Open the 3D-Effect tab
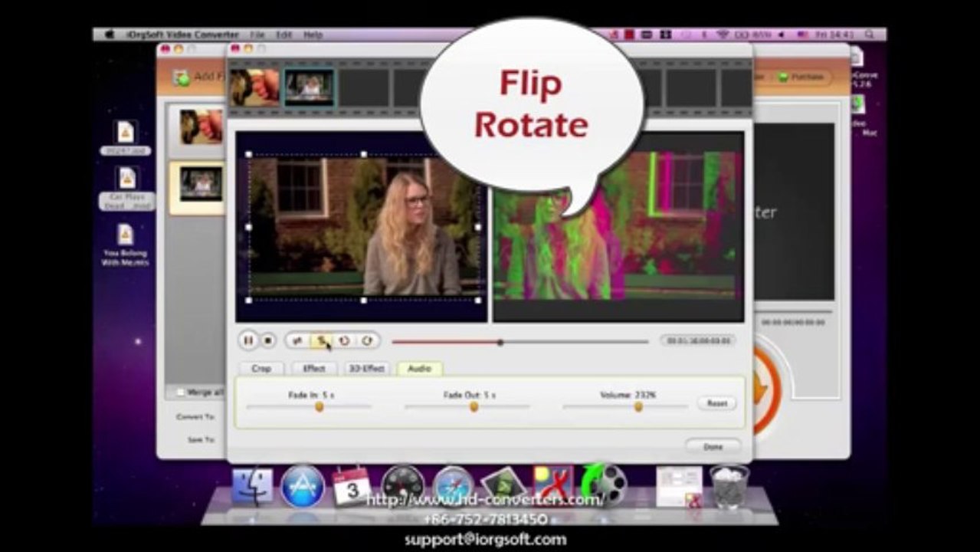The height and width of the screenshot is (552, 980). [367, 369]
